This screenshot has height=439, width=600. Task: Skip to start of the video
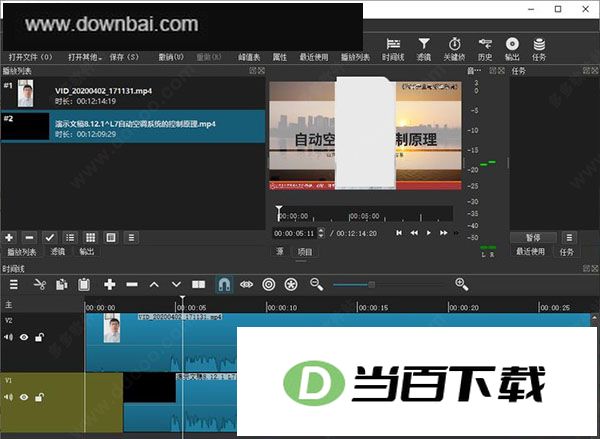click(399, 233)
